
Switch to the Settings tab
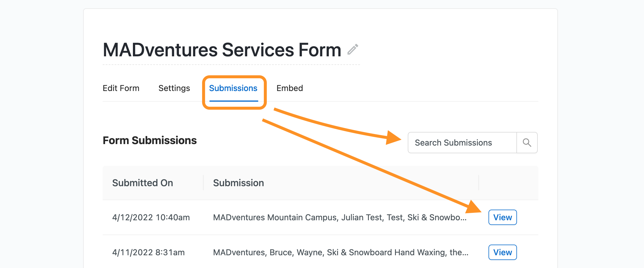point(174,88)
